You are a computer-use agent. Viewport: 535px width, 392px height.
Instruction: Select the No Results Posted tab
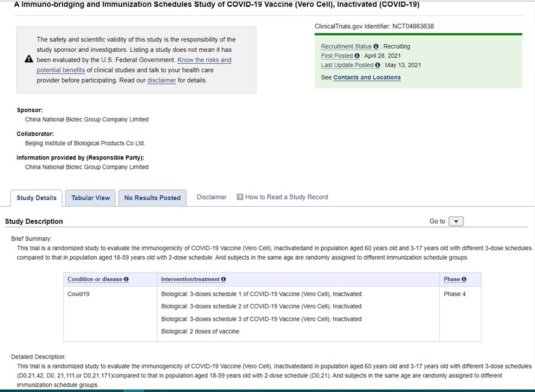(x=152, y=198)
